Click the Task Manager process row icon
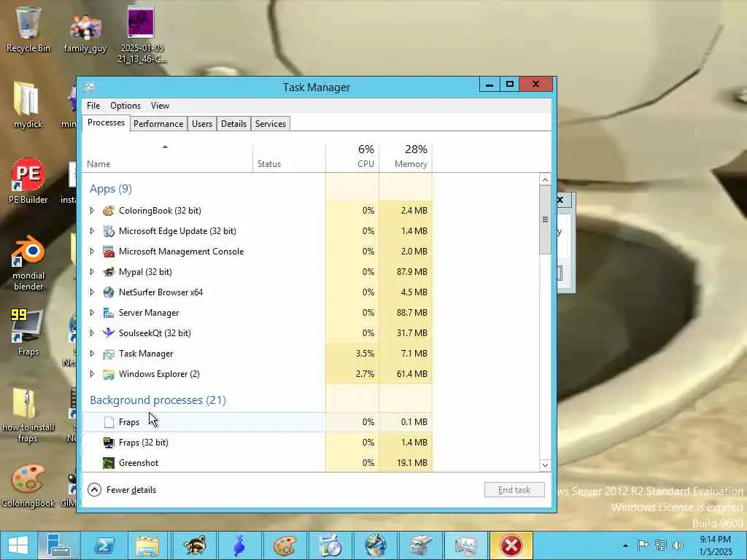This screenshot has width=747, height=560. (109, 354)
